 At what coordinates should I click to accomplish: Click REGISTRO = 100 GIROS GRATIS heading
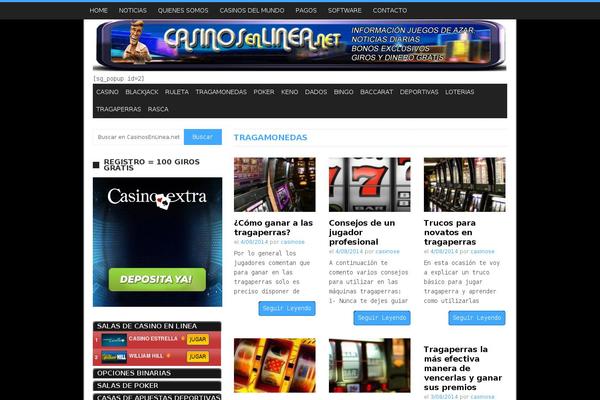(152, 165)
